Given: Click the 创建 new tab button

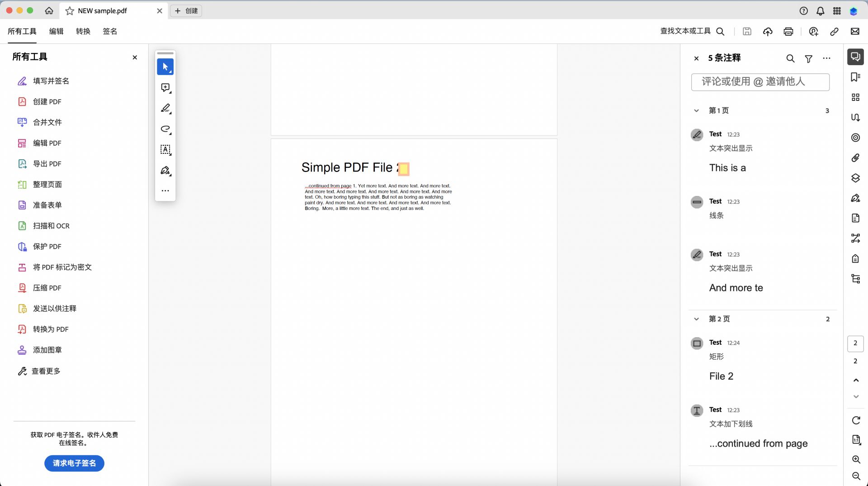Looking at the screenshot, I should click(186, 11).
